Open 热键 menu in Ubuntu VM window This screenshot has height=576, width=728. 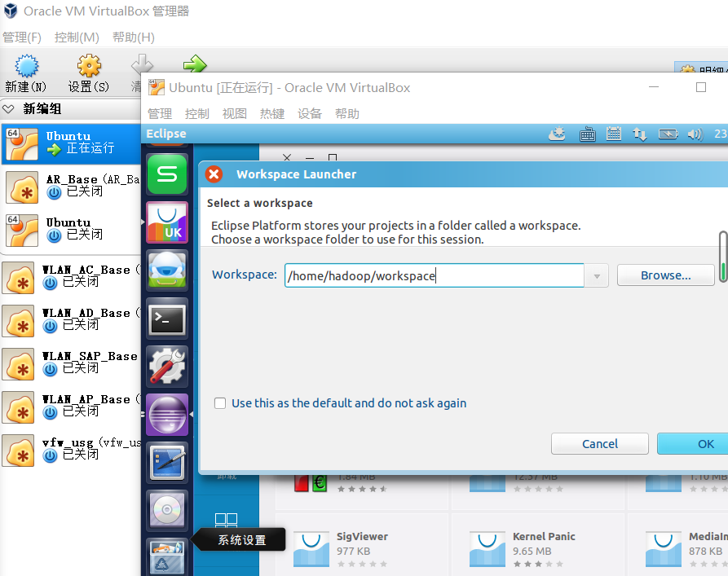[272, 113]
